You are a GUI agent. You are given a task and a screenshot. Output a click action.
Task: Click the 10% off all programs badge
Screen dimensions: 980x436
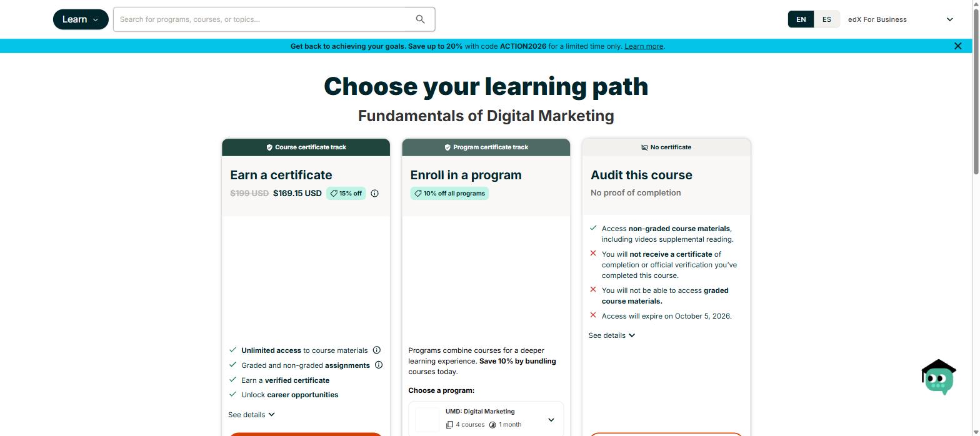point(449,193)
